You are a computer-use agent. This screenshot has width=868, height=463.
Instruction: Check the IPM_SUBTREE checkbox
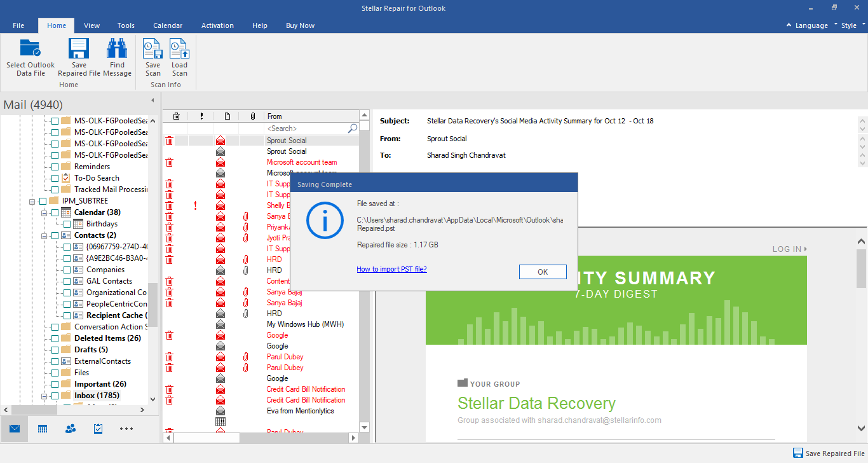click(43, 201)
